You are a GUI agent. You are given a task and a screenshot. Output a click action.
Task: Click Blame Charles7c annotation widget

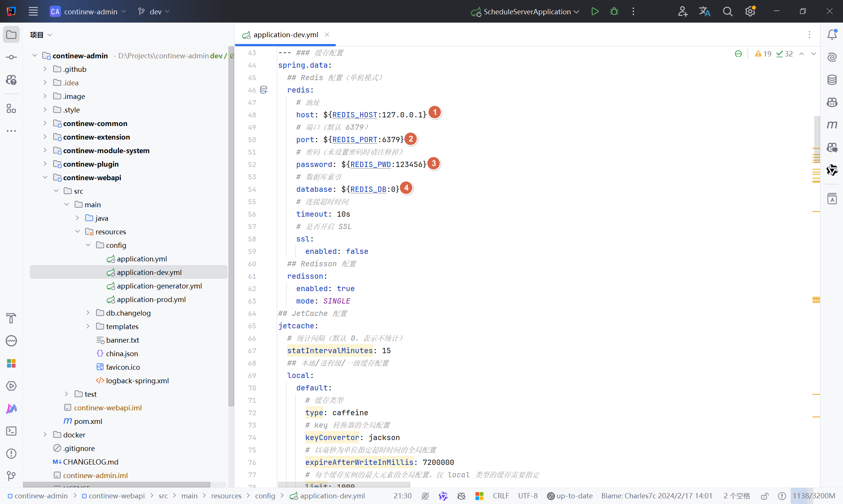click(x=657, y=496)
